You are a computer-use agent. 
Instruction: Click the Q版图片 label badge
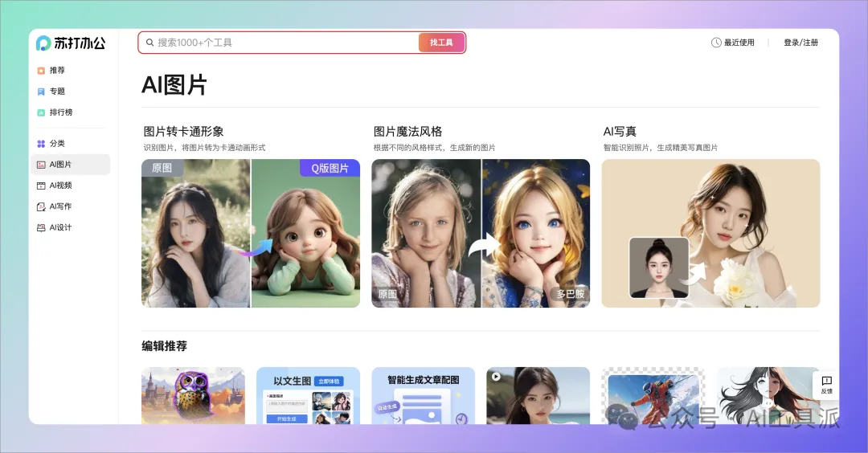[x=330, y=168]
